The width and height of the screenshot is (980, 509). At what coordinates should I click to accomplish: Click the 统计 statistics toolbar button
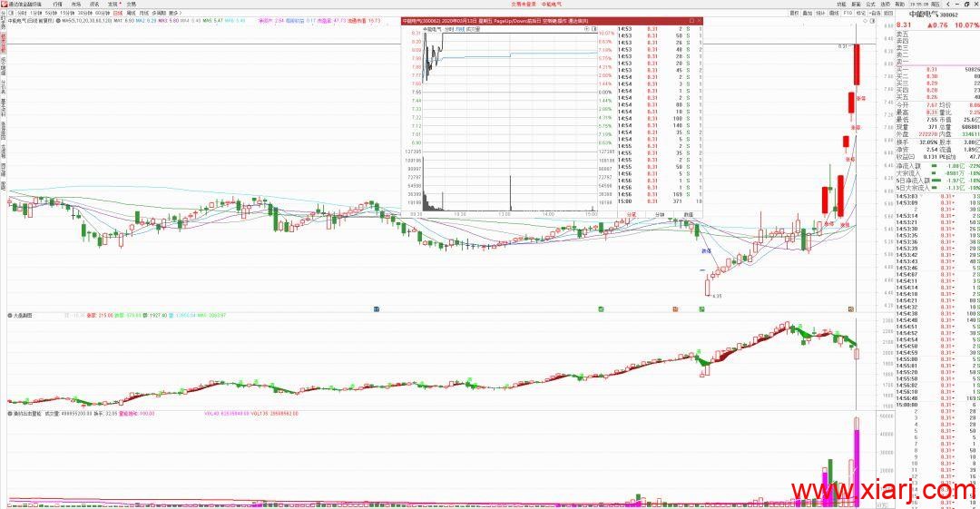(x=820, y=13)
